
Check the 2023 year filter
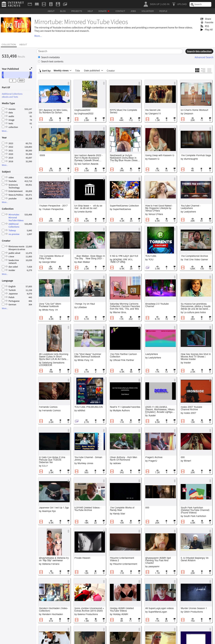3,143
